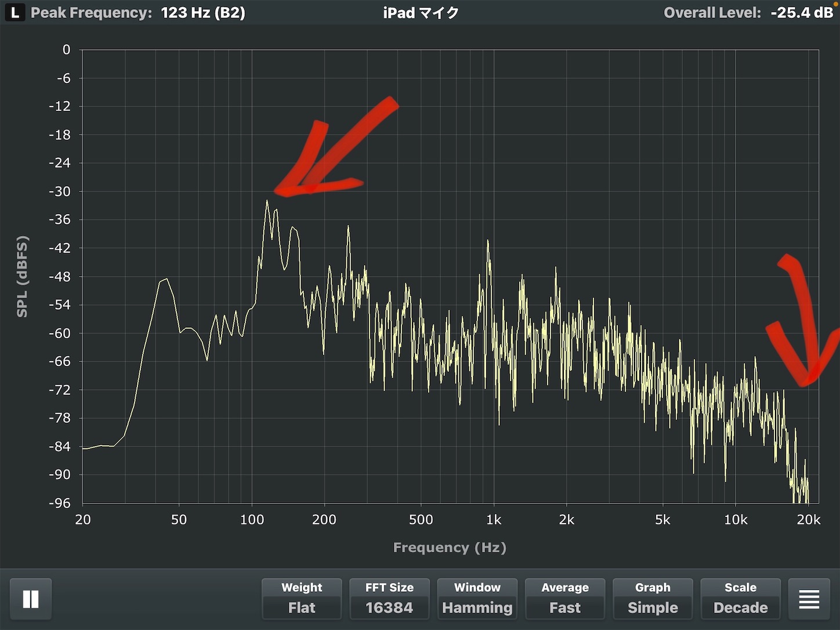Image resolution: width=840 pixels, height=630 pixels.
Task: Tap the Overall Level -25.4 dB readout
Action: [x=748, y=13]
